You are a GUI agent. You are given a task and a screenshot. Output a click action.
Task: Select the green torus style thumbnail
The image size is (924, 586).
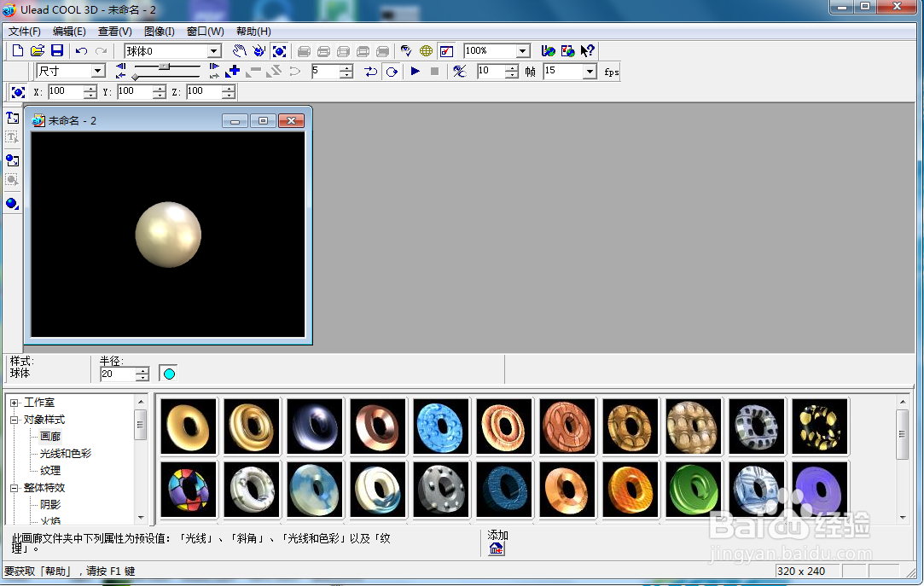[x=694, y=490]
